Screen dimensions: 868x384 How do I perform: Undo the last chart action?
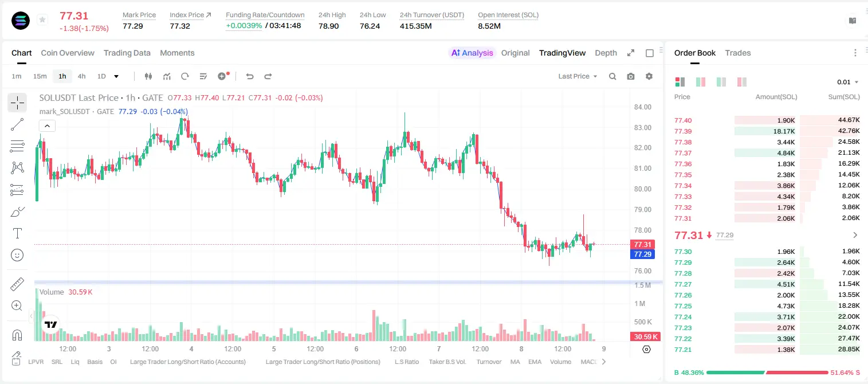(x=249, y=76)
